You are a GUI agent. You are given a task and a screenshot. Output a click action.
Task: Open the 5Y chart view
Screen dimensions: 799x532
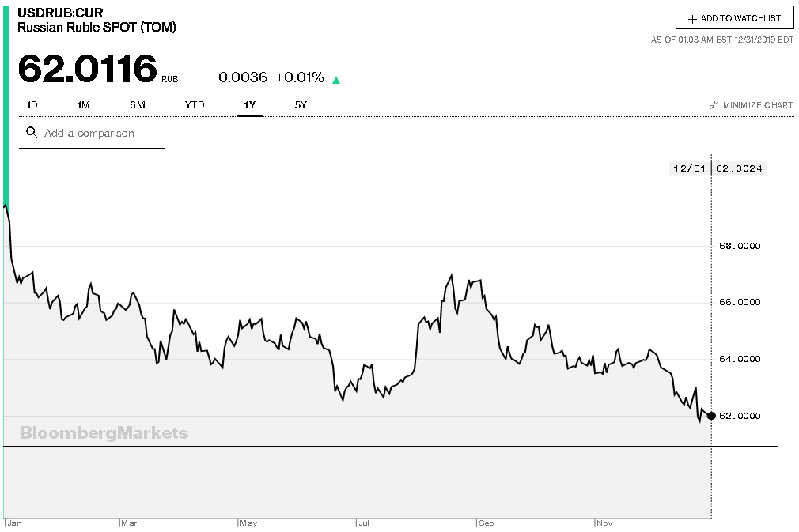coord(301,105)
